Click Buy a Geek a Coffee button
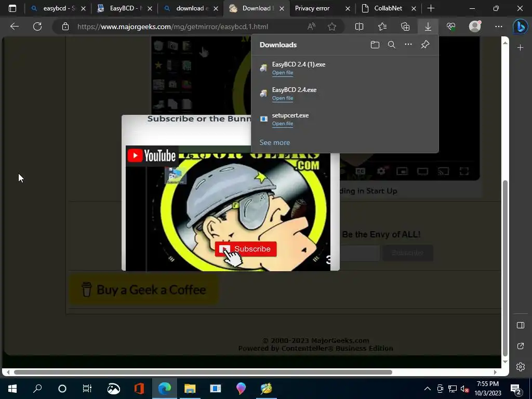The height and width of the screenshot is (399, 532). pos(144,290)
